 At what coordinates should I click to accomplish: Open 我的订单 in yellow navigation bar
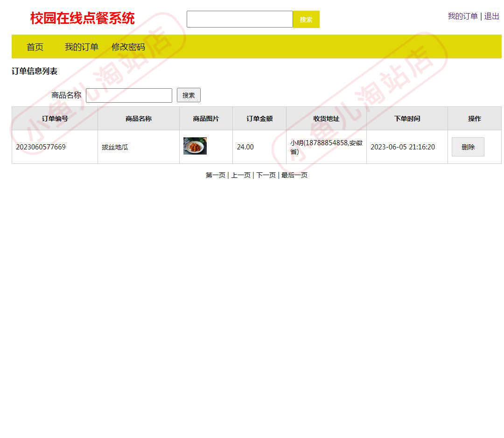click(x=82, y=47)
